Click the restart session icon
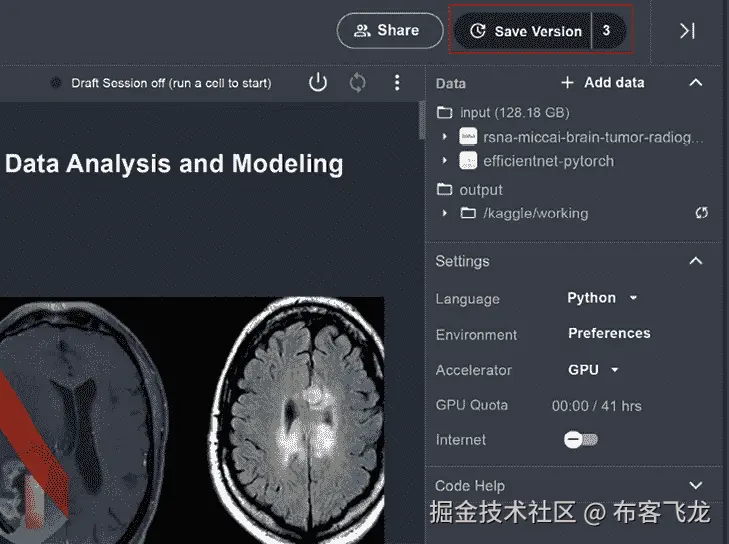729x544 pixels. tap(358, 83)
